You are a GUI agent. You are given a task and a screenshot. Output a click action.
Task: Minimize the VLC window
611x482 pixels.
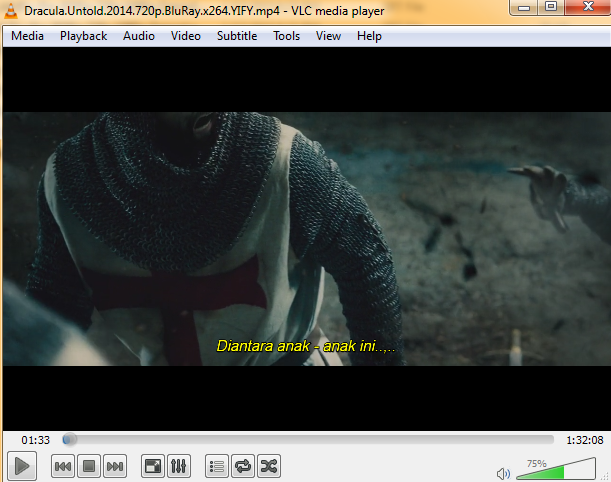pos(524,7)
